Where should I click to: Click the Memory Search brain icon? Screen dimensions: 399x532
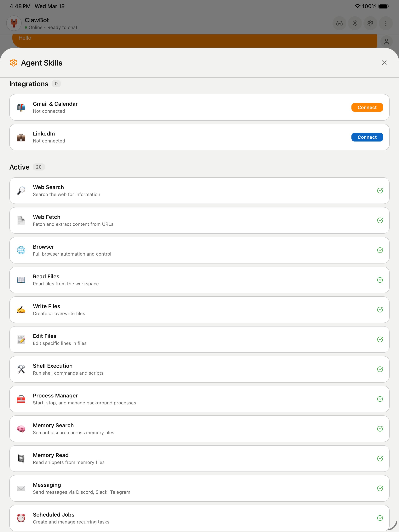tap(21, 429)
